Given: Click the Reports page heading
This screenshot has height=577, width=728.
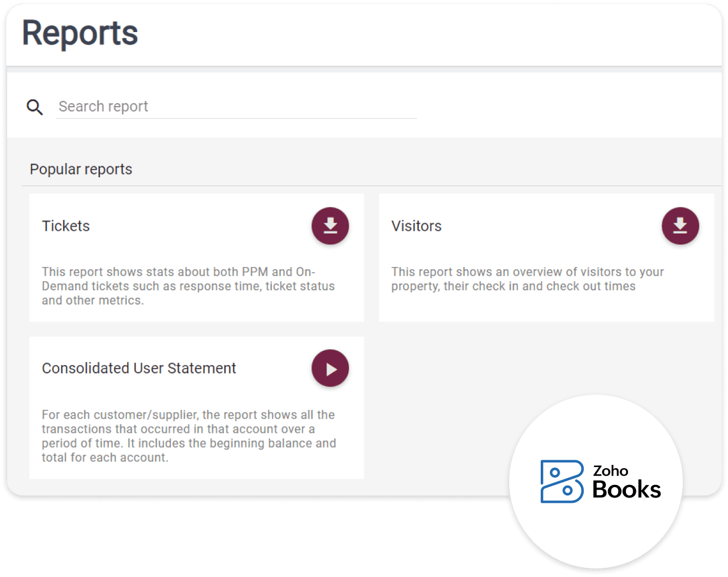Looking at the screenshot, I should click(80, 33).
